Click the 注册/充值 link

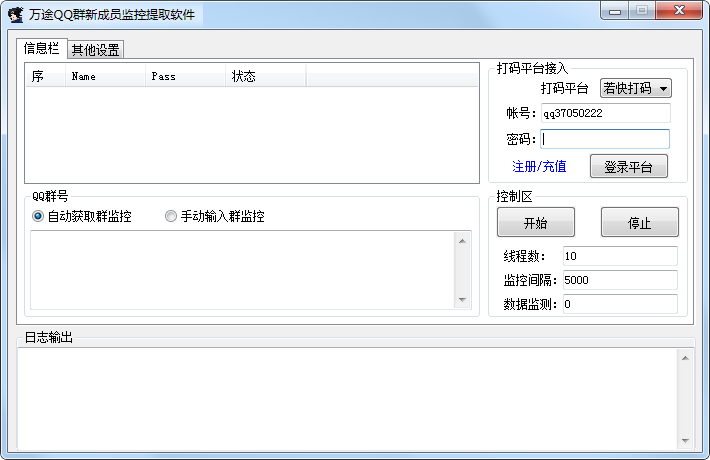[539, 166]
